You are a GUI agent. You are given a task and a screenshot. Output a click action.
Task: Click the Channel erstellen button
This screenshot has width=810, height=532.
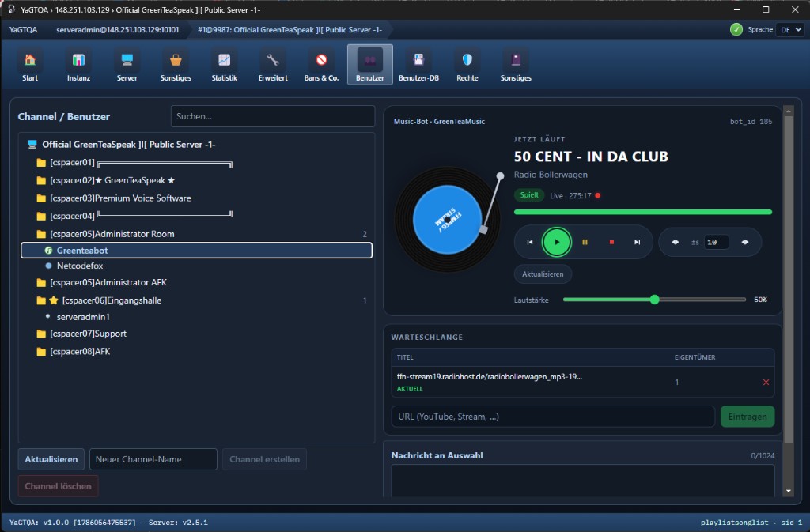(x=264, y=459)
